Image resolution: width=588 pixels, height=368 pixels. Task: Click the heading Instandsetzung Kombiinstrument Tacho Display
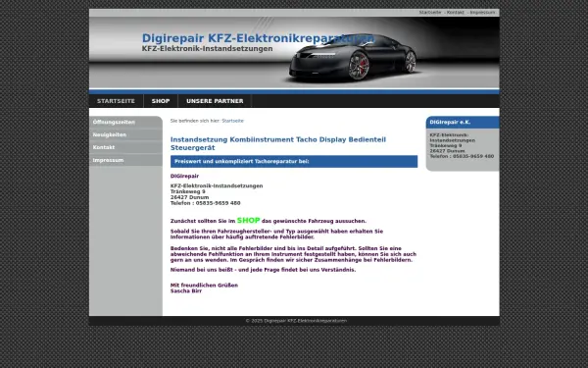point(278,143)
